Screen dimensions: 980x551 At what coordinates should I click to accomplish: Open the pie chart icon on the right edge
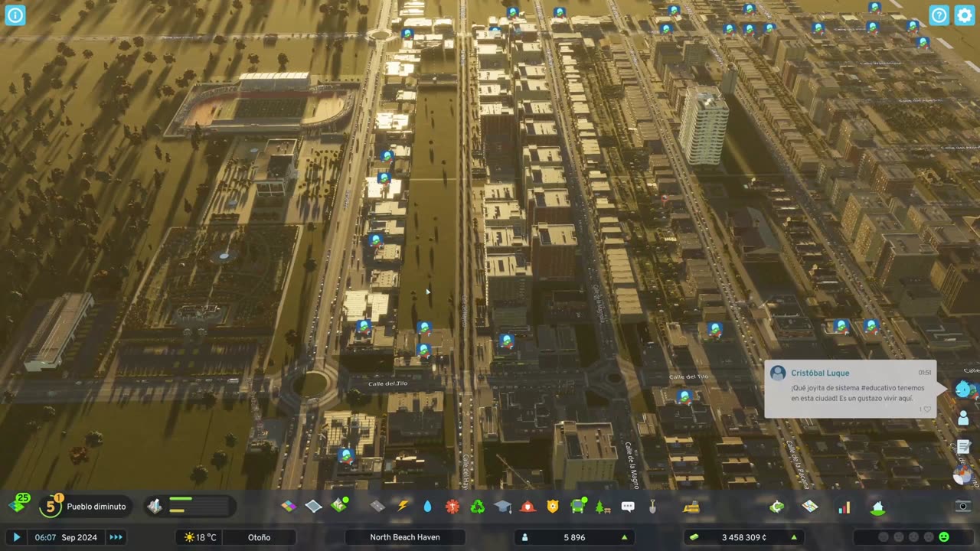pos(962,475)
